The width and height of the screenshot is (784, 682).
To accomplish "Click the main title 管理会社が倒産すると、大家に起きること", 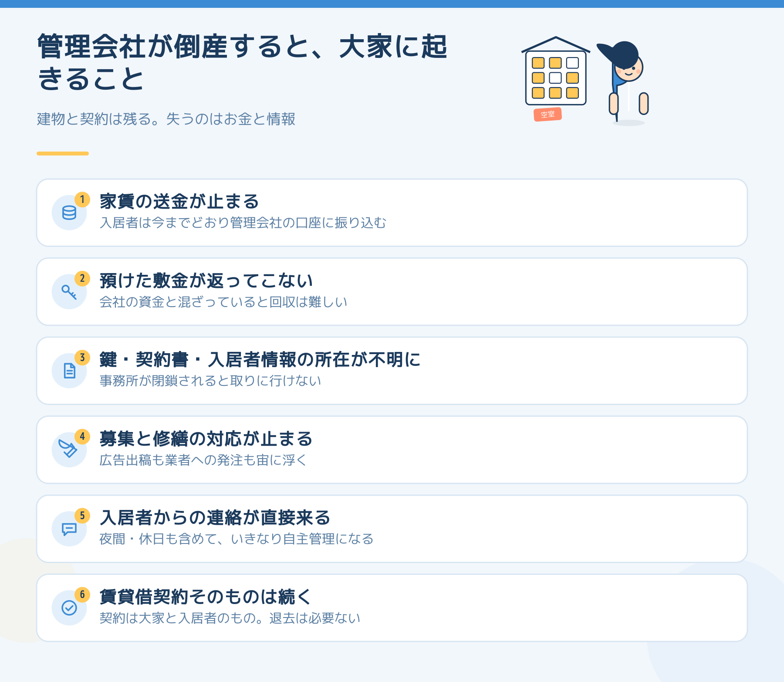I will pos(243,62).
